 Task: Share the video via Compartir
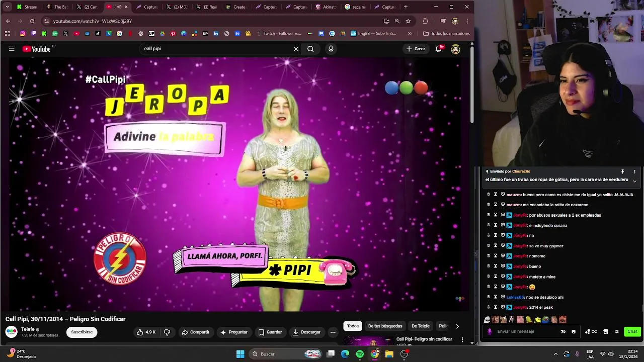[x=195, y=332]
